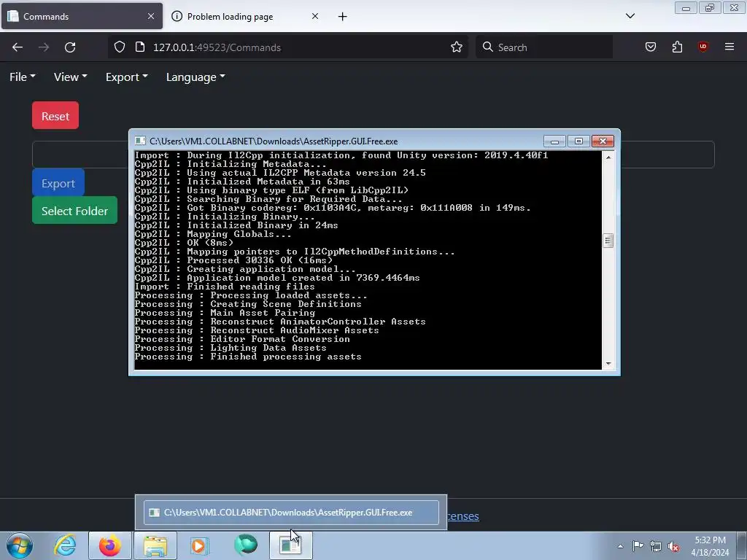Close the AssetRipper console window
Image resolution: width=747 pixels, height=560 pixels.
pos(603,141)
